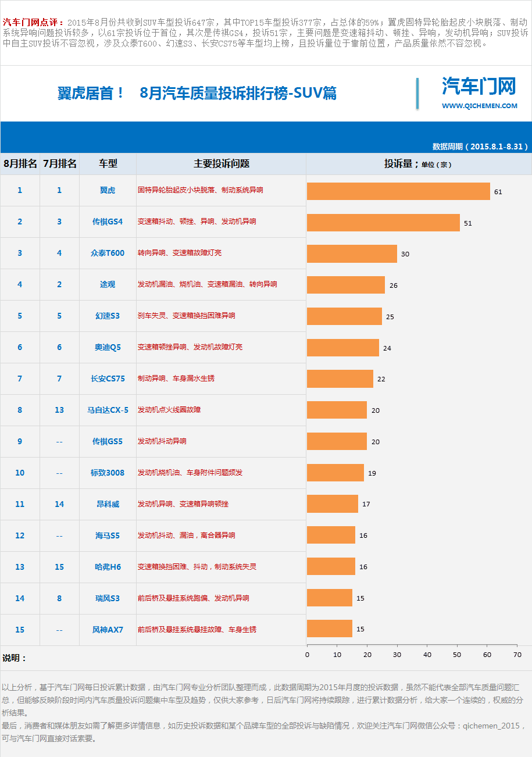This screenshot has height=757, width=532.
Task: Click the orange bar valued 30
Action: pos(352,254)
